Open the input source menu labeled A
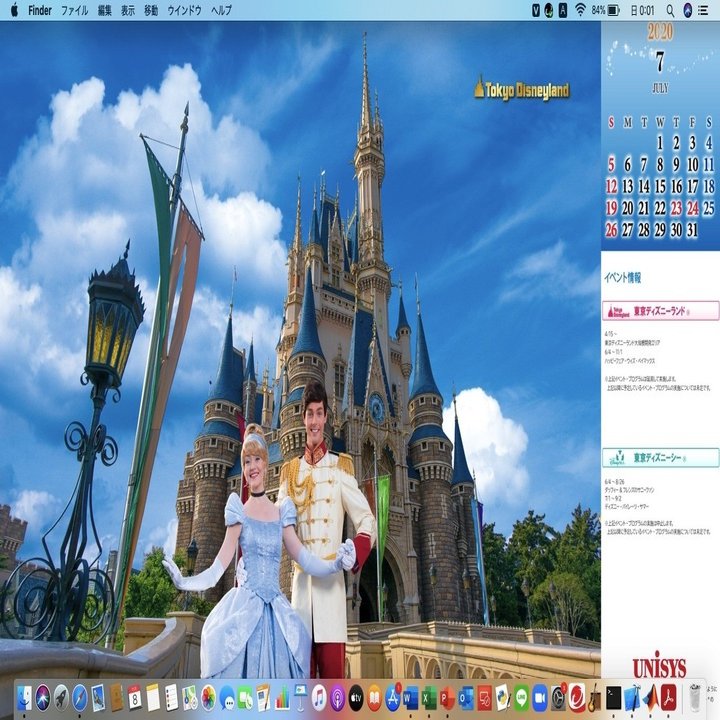 click(563, 10)
